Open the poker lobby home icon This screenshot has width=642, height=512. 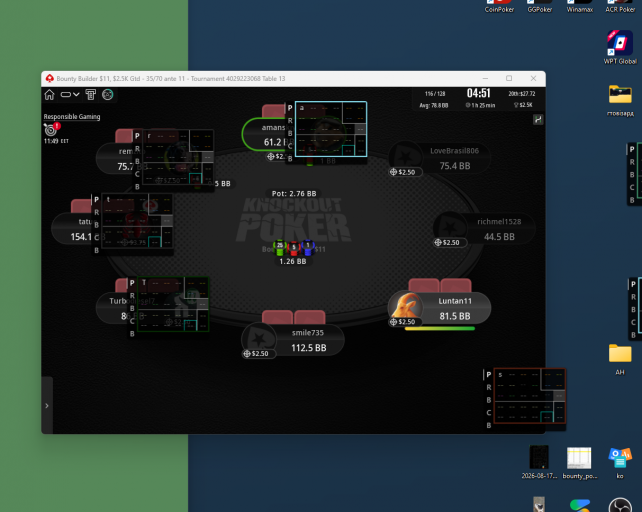click(x=50, y=95)
